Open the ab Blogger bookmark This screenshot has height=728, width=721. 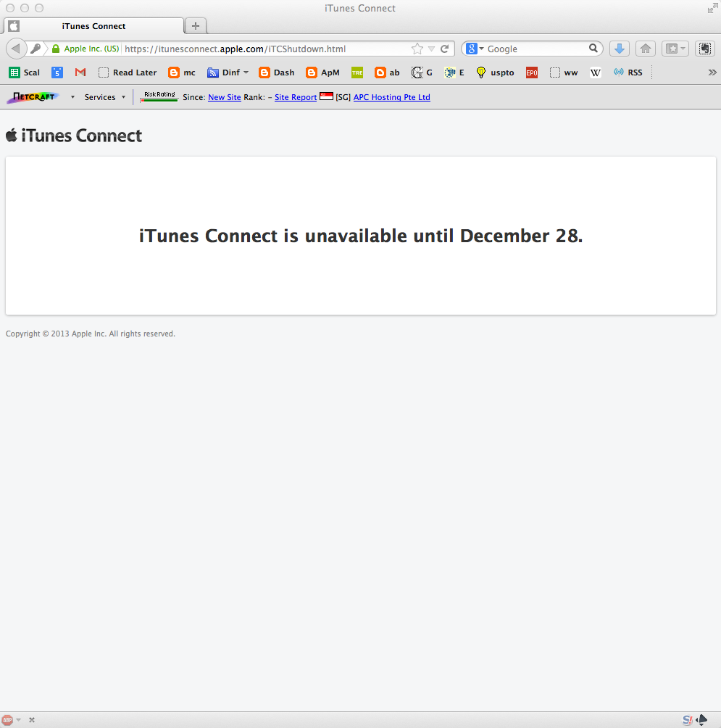387,73
